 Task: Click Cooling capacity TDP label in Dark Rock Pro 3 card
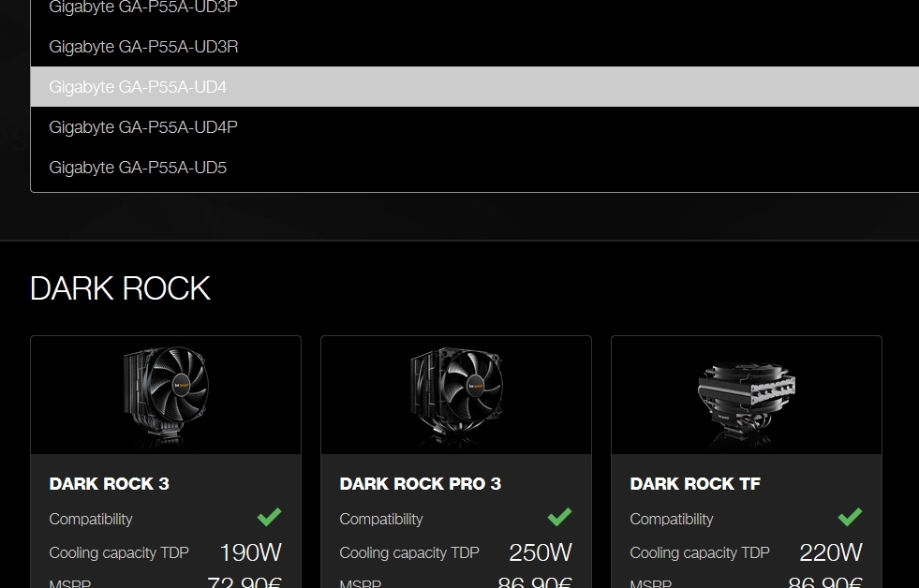point(409,552)
